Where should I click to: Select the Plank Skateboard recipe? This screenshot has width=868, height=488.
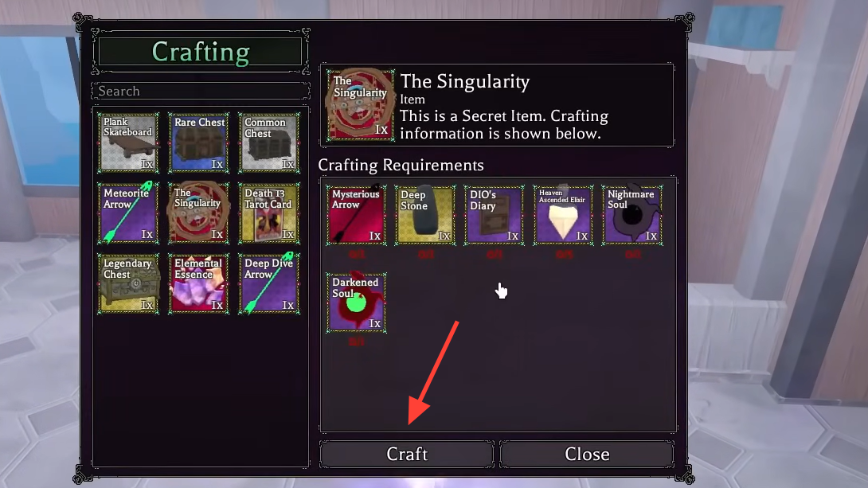click(x=128, y=142)
